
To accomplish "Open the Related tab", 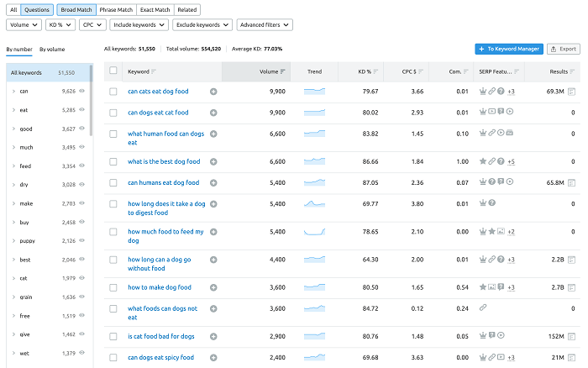I will coord(187,10).
